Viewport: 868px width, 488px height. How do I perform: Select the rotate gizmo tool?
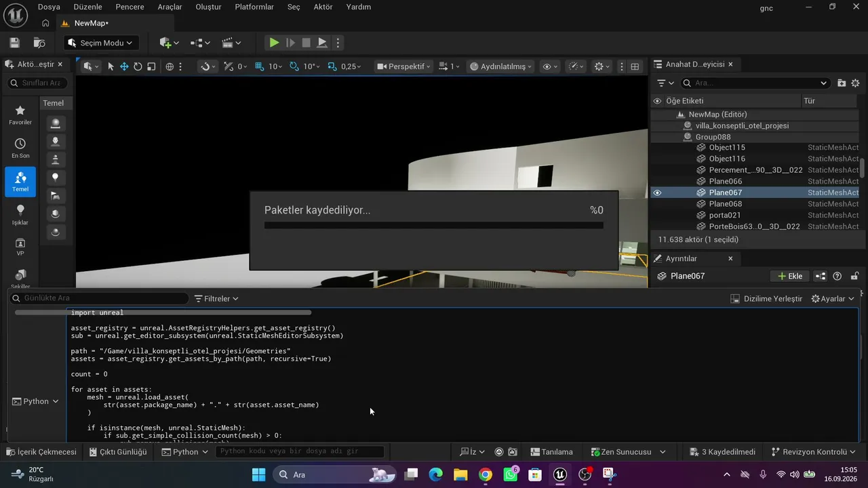[x=138, y=66]
